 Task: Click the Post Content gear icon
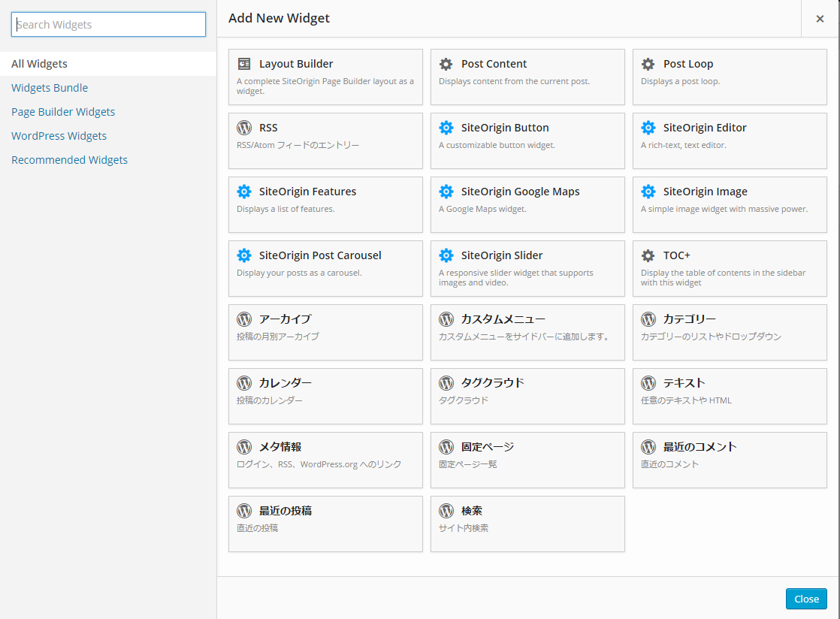click(446, 65)
